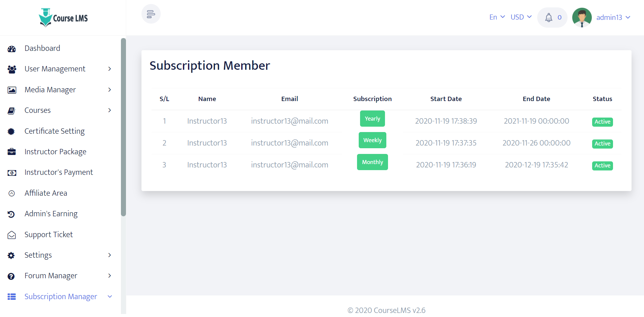Click the Support Ticket envelope icon
The height and width of the screenshot is (317, 644).
coord(12,235)
